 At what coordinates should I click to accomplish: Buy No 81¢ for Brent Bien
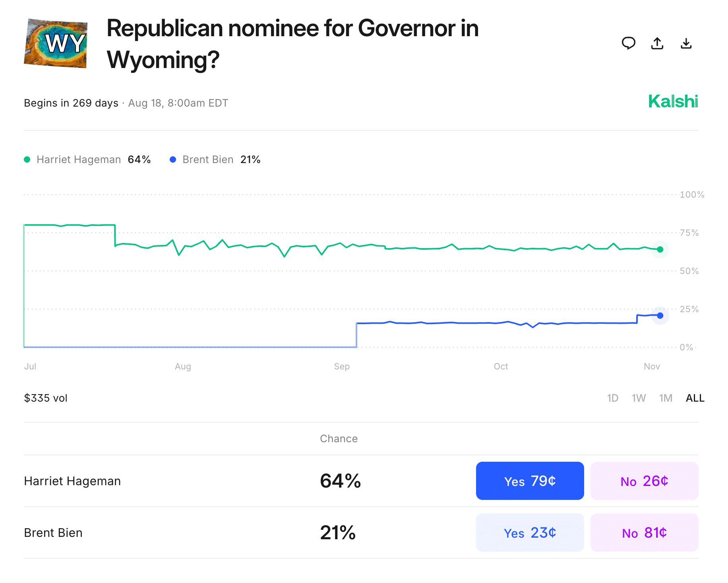644,532
